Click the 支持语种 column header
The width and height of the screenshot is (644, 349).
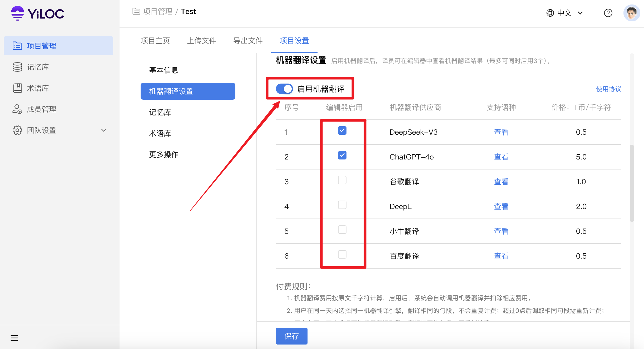tap(501, 107)
